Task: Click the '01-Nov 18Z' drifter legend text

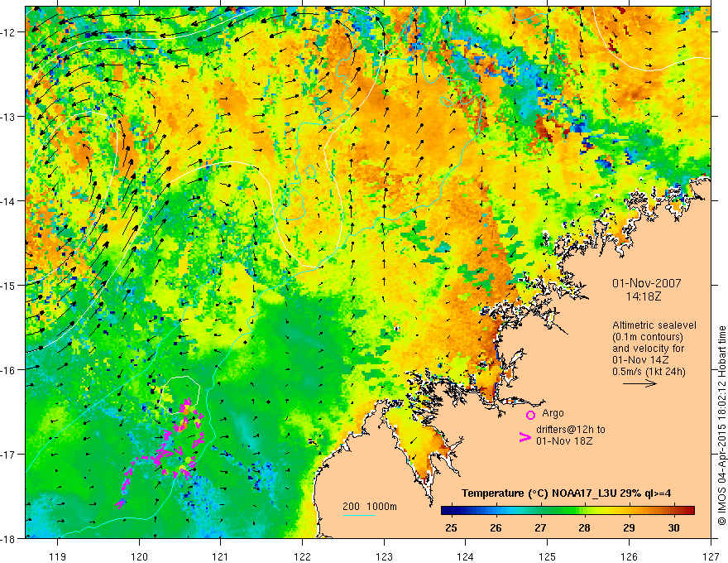Action: (x=564, y=441)
